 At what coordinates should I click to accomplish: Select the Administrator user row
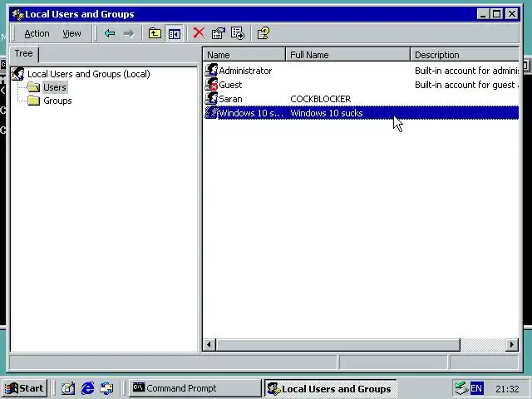tap(361, 71)
